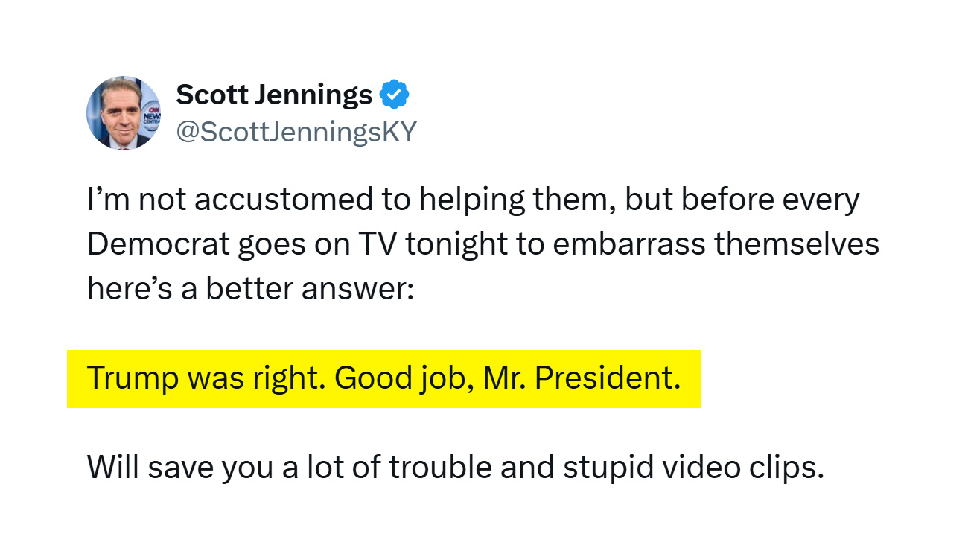Click the yellow highlight's right edge past the text
This screenshot has height=560, width=968.
(691, 378)
